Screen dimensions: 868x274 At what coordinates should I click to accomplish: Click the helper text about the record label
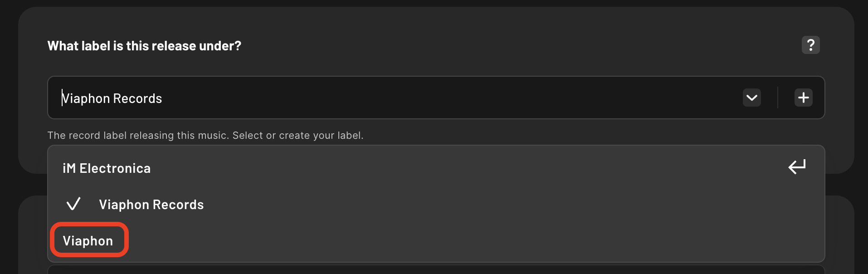[205, 135]
